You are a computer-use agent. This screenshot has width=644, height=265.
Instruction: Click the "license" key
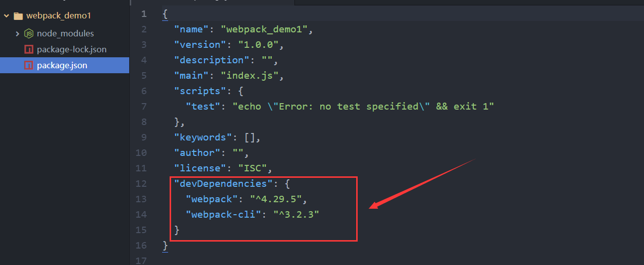[x=201, y=168]
